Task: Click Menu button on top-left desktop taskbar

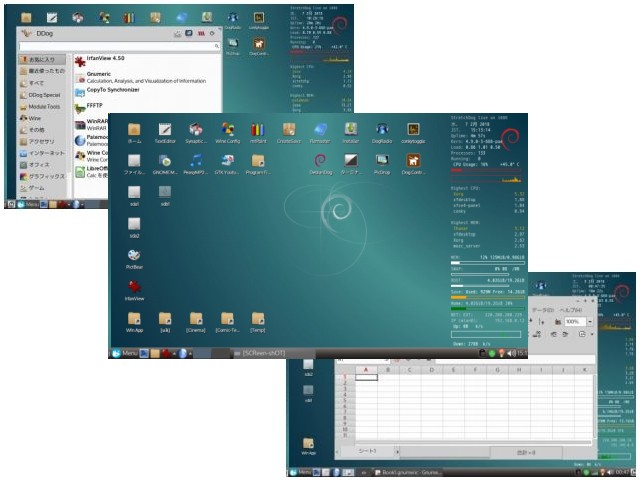Action: tap(28, 204)
